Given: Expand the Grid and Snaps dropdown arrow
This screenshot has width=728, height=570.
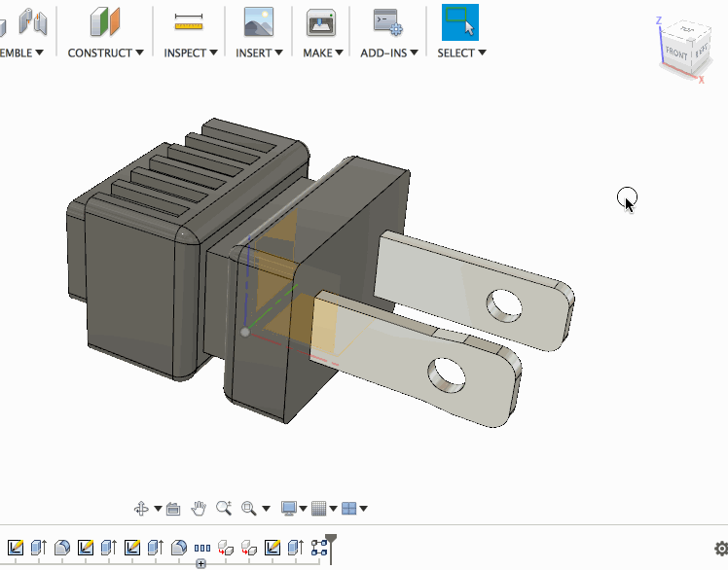Looking at the screenshot, I should [x=333, y=509].
